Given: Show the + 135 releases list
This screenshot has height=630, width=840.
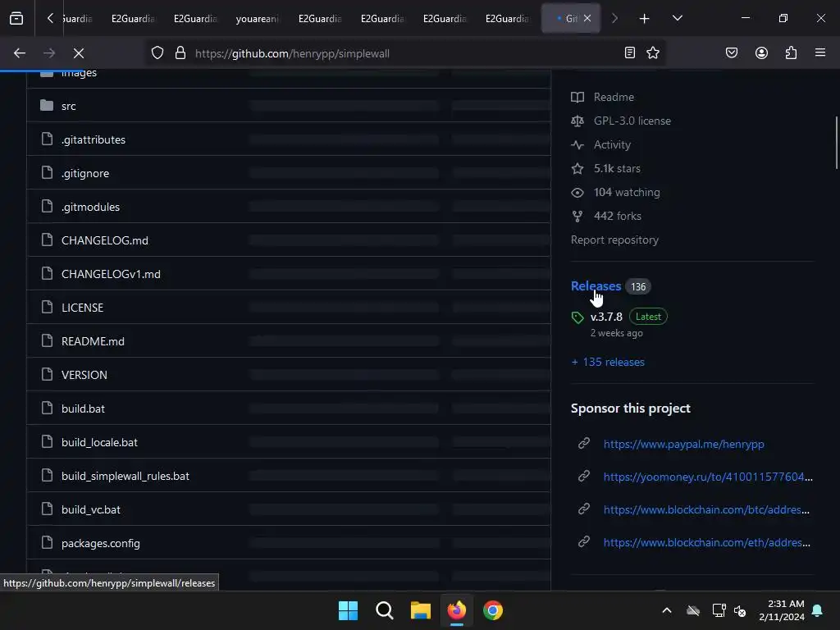Looking at the screenshot, I should click(x=608, y=362).
